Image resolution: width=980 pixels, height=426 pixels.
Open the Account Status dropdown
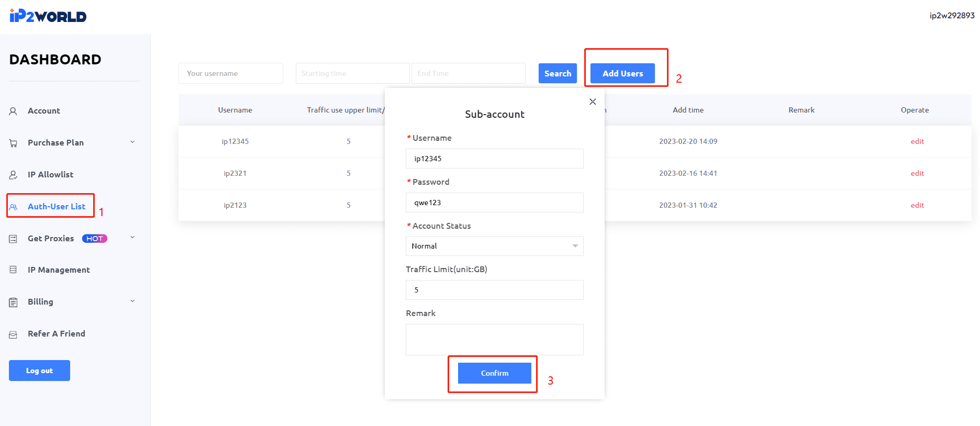coord(494,246)
